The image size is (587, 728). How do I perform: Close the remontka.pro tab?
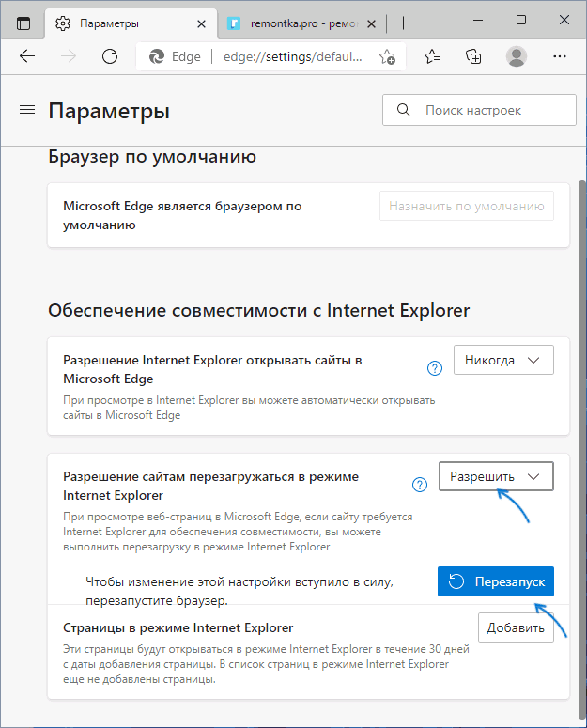click(x=371, y=23)
